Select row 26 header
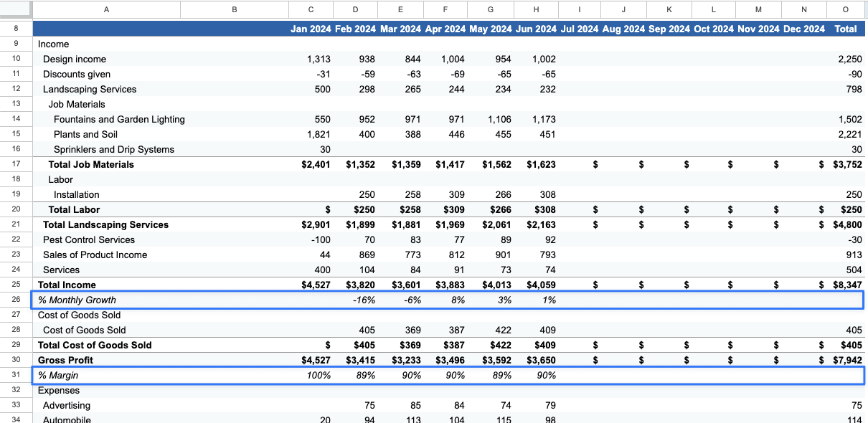 click(16, 300)
